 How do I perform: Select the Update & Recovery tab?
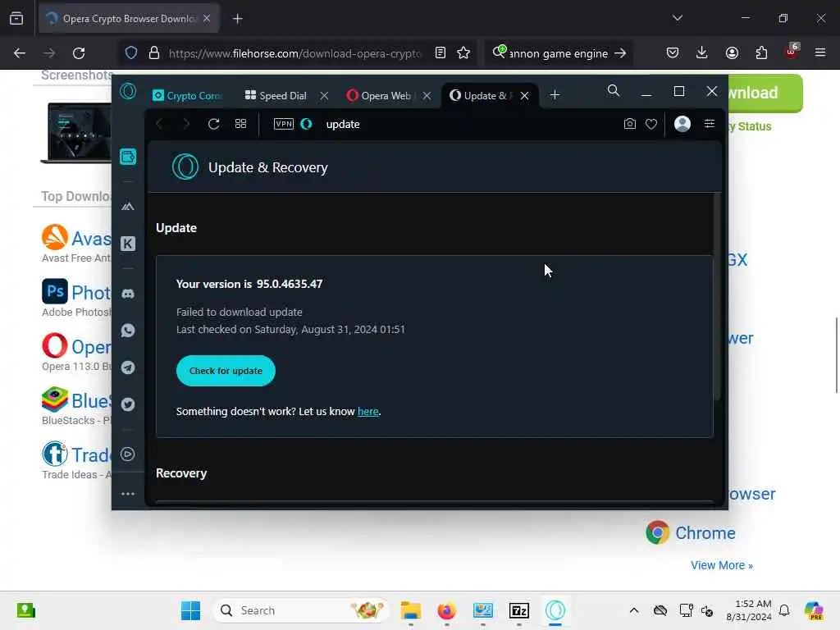pos(481,96)
